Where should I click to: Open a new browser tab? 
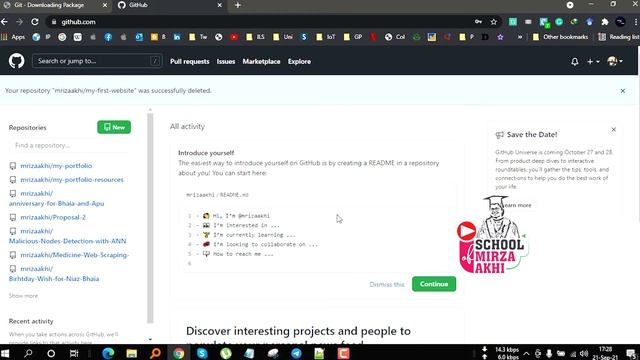pos(238,5)
